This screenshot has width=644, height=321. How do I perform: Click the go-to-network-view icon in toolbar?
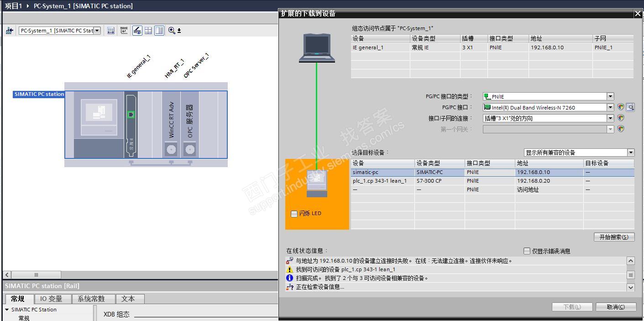[9, 31]
